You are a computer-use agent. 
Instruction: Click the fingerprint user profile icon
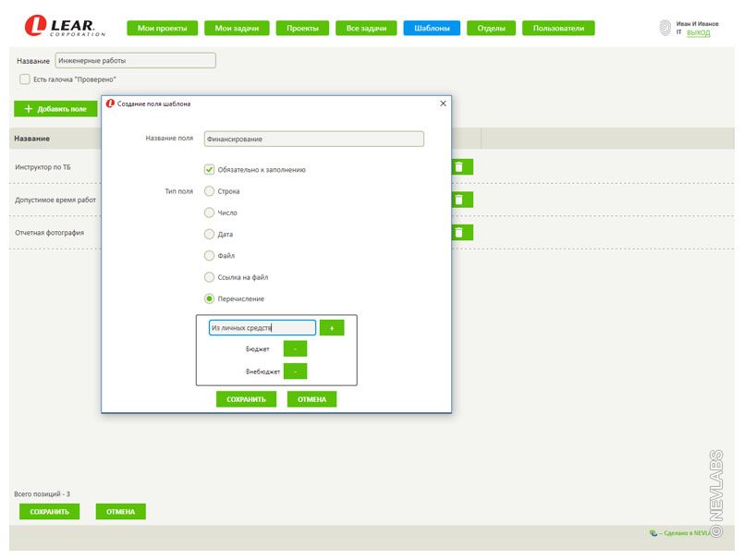[665, 28]
